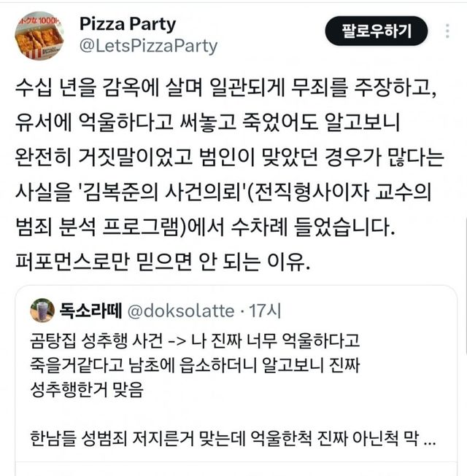Expand the truncated quoted tweet via the ellipsis
The height and width of the screenshot is (476, 467).
[431, 440]
